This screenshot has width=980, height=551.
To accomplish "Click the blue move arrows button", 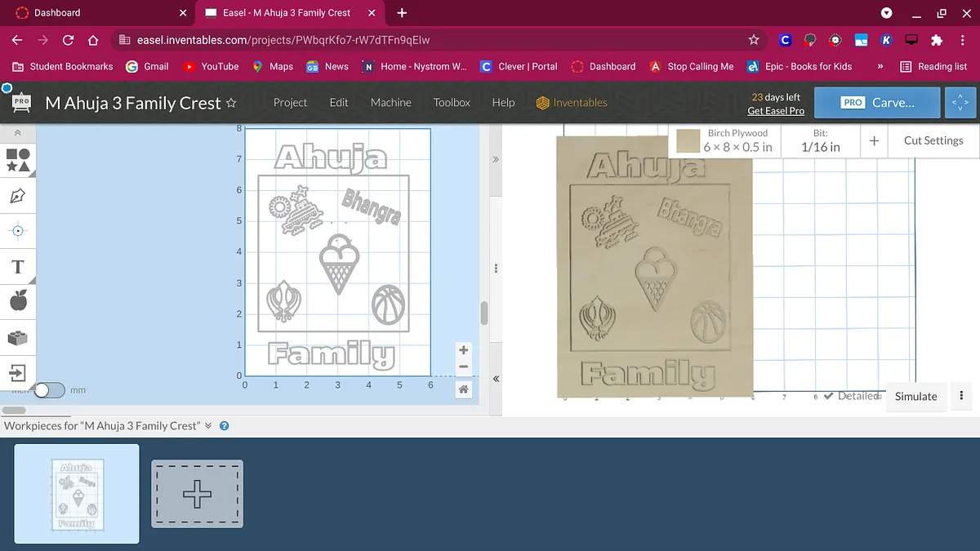I will [960, 103].
